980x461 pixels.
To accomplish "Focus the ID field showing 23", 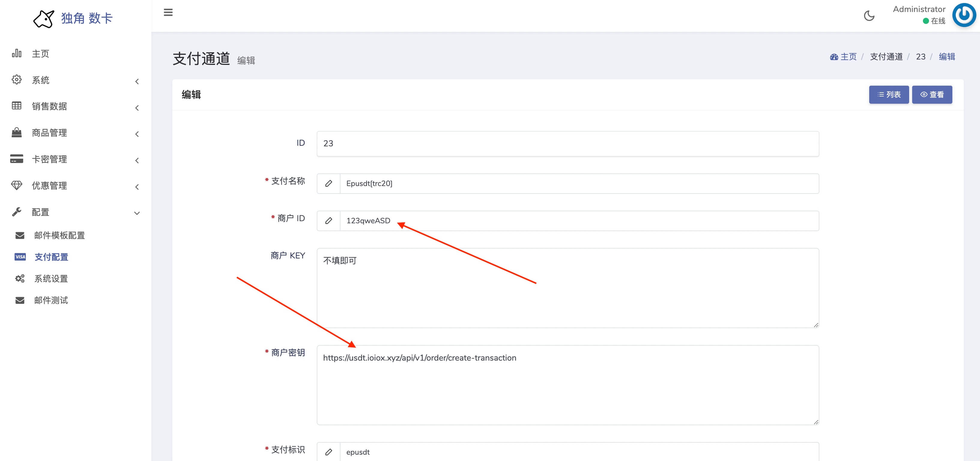I will (567, 144).
